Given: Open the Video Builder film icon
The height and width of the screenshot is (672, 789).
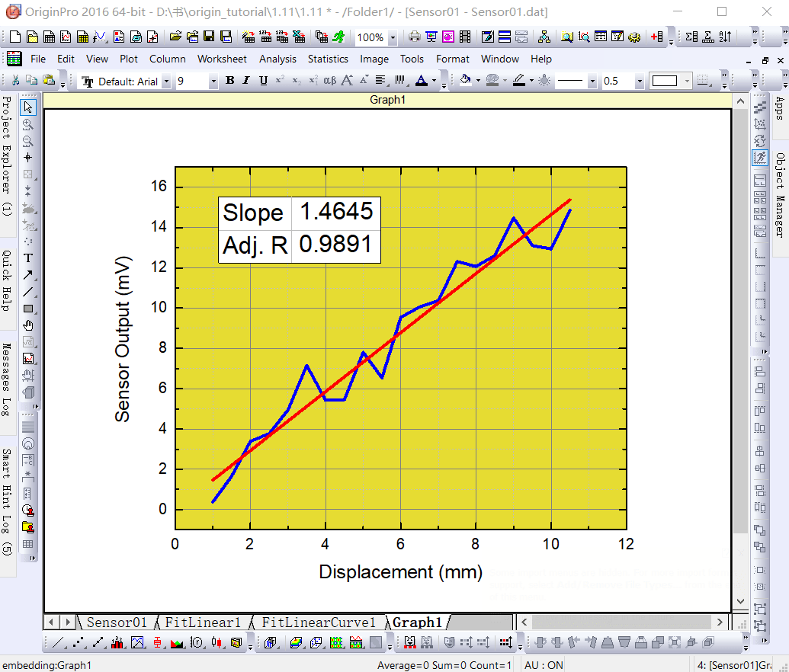Looking at the screenshot, I should point(465,37).
